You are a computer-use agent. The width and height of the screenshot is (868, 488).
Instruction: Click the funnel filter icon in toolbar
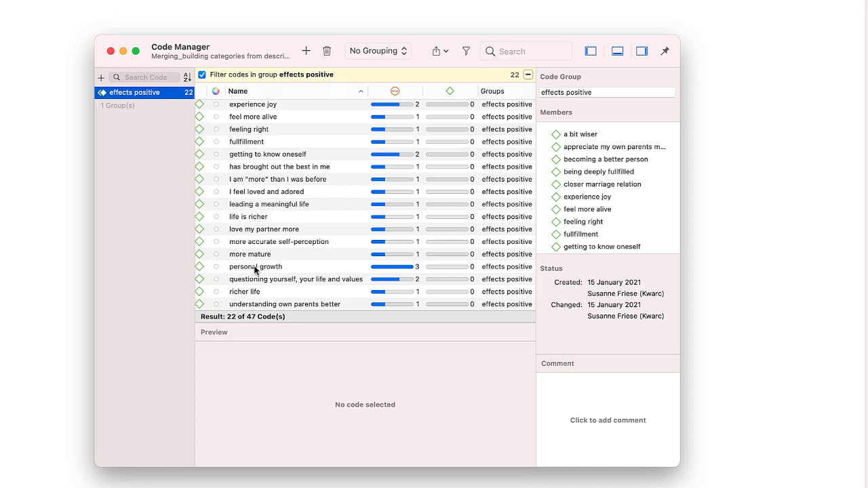[466, 51]
